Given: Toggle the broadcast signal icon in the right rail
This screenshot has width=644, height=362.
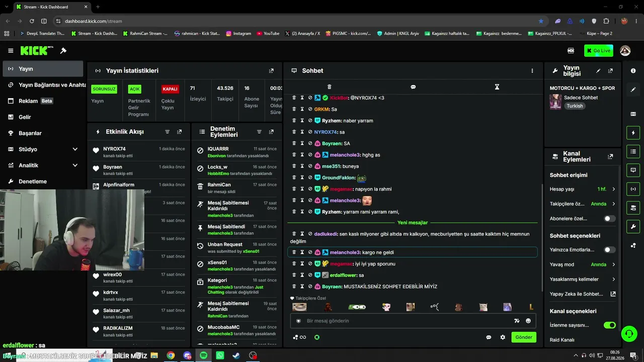Looking at the screenshot, I should [x=633, y=189].
